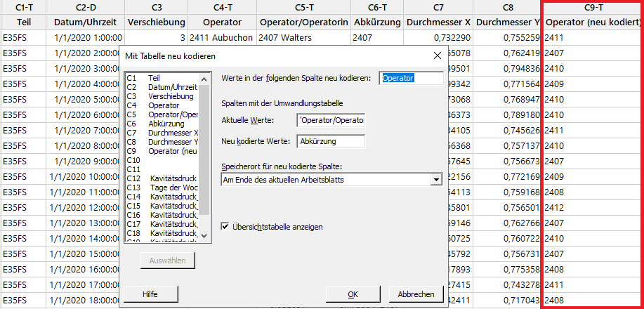
Task: Click the Verschiebung cell with value 3
Action: point(156,38)
